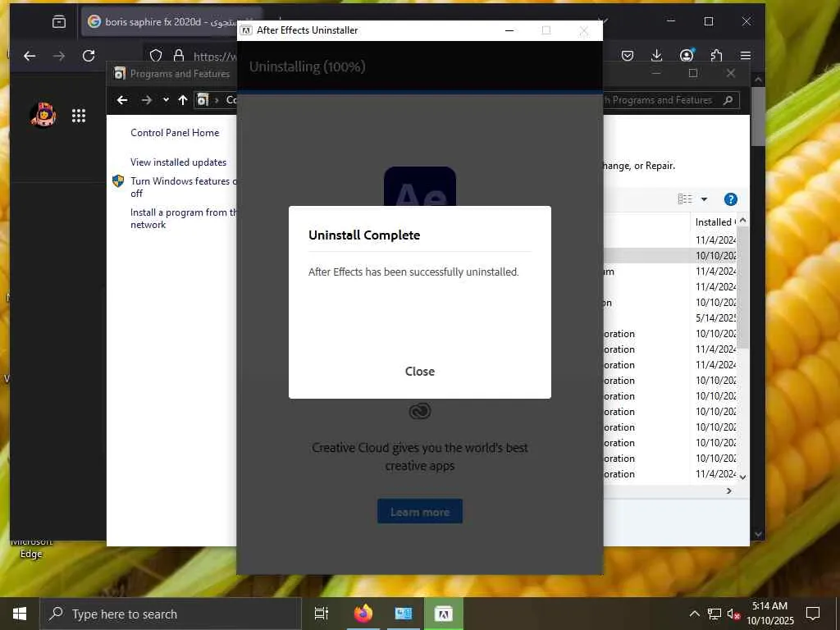The image size is (840, 630).
Task: Click the Type here to search box
Action: 171,614
